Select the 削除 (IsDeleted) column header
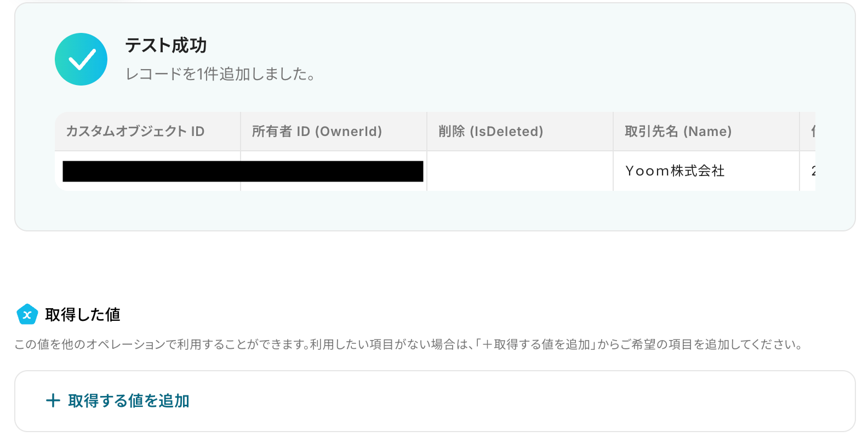The width and height of the screenshot is (868, 442). (x=520, y=131)
